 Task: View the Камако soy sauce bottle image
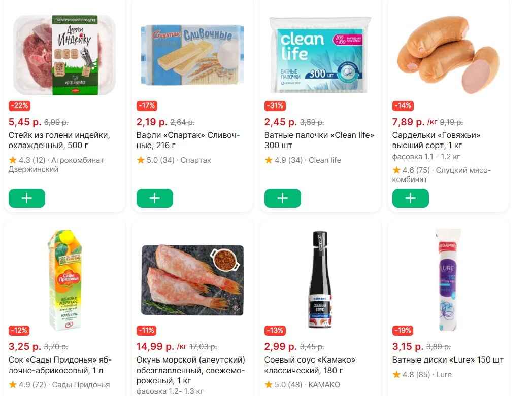click(x=319, y=280)
